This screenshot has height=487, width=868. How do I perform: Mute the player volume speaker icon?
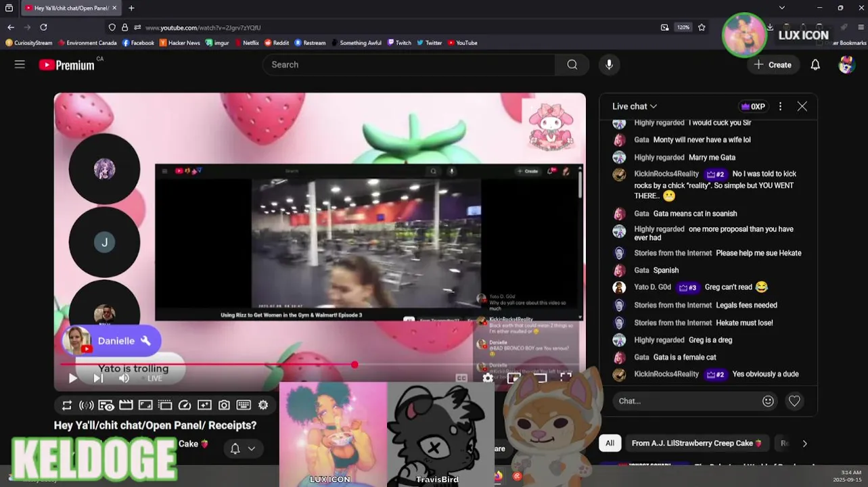point(124,378)
